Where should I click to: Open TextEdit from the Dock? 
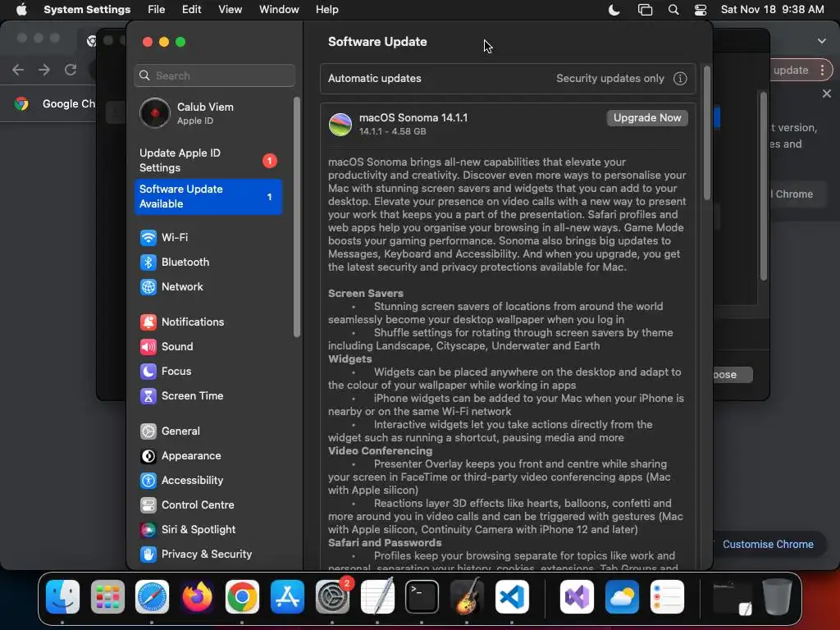[377, 597]
